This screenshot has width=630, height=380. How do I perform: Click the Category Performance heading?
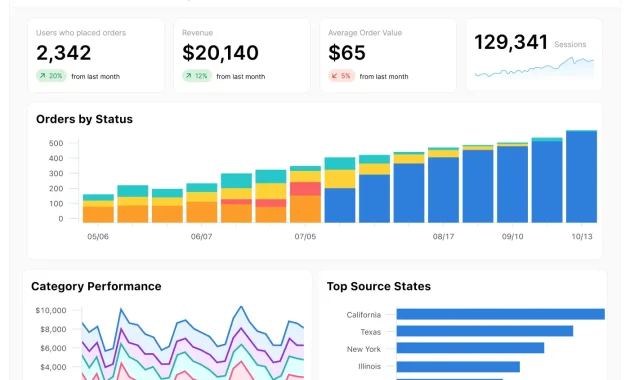point(96,286)
